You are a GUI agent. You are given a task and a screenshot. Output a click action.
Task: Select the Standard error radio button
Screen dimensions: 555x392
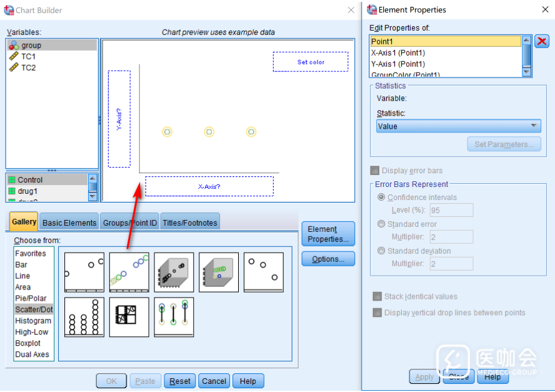click(381, 224)
